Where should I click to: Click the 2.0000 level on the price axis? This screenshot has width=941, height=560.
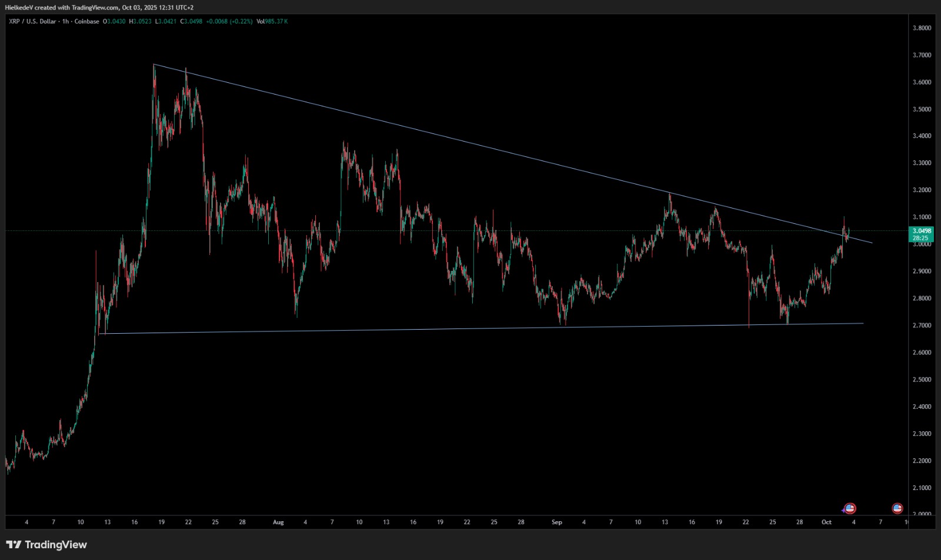pyautogui.click(x=922, y=514)
